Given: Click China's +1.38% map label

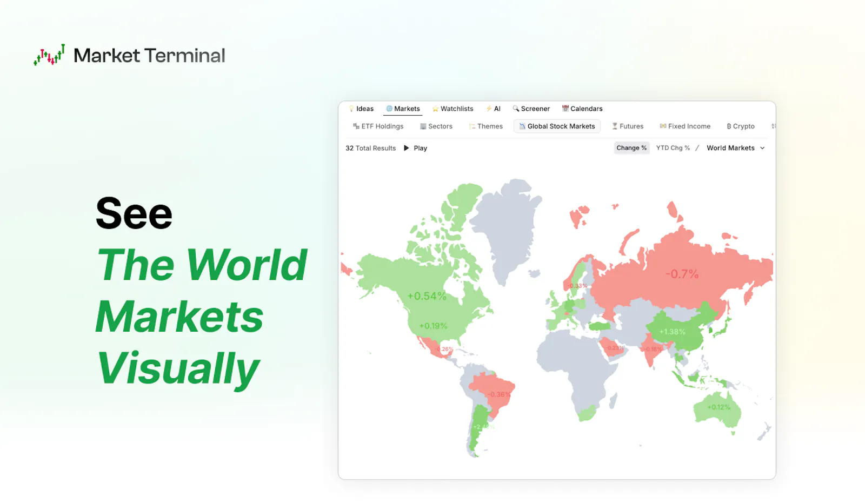Looking at the screenshot, I should (672, 332).
